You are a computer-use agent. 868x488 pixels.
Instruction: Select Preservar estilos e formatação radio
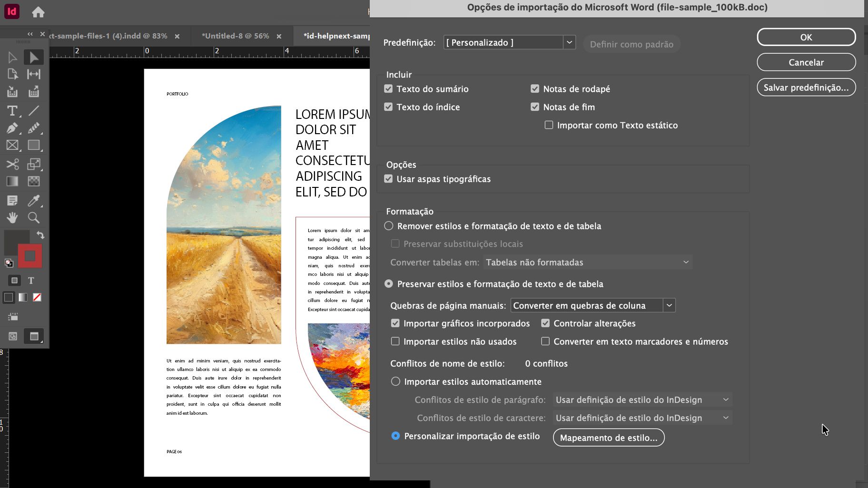[x=389, y=284]
